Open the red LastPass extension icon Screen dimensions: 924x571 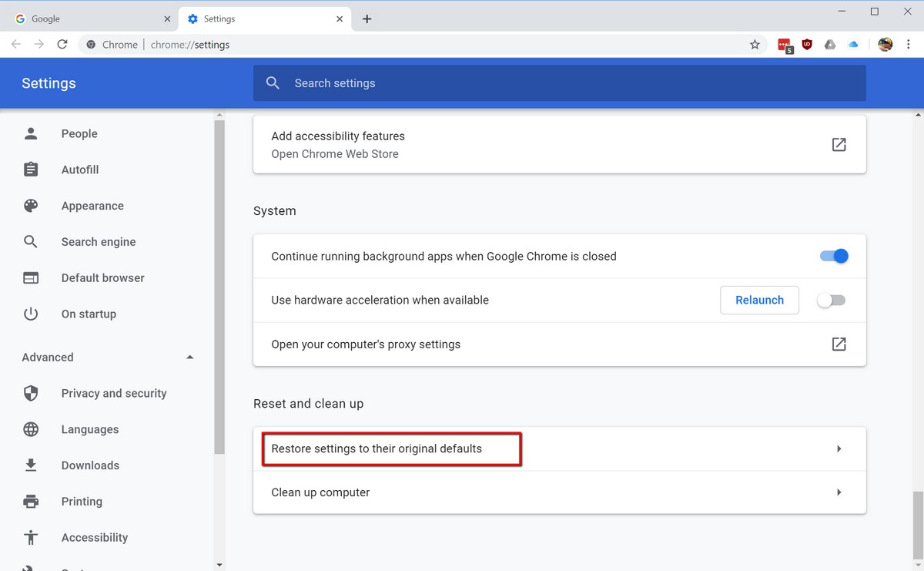tap(785, 45)
